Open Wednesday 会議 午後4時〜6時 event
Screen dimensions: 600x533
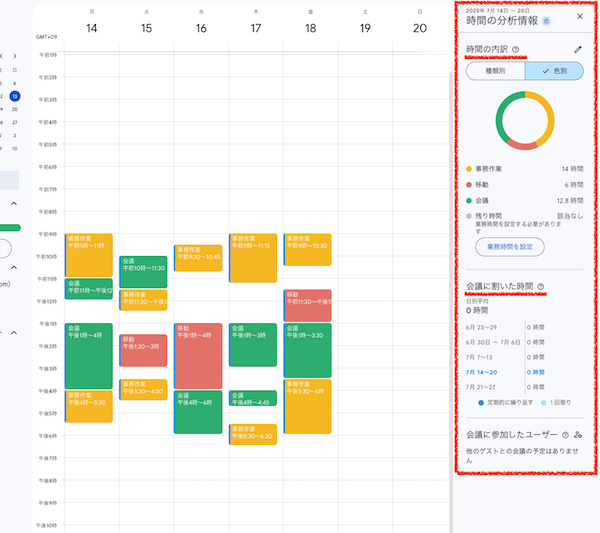(198, 412)
